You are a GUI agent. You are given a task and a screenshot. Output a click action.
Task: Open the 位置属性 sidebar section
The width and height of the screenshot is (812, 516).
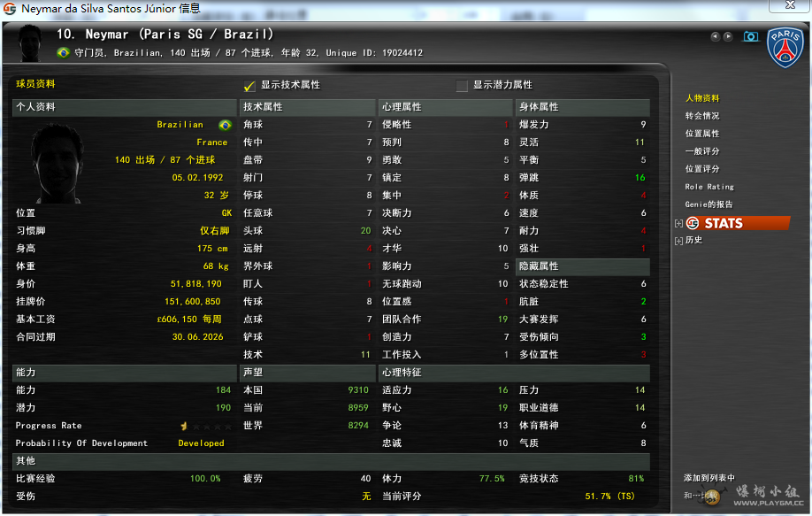click(x=702, y=134)
